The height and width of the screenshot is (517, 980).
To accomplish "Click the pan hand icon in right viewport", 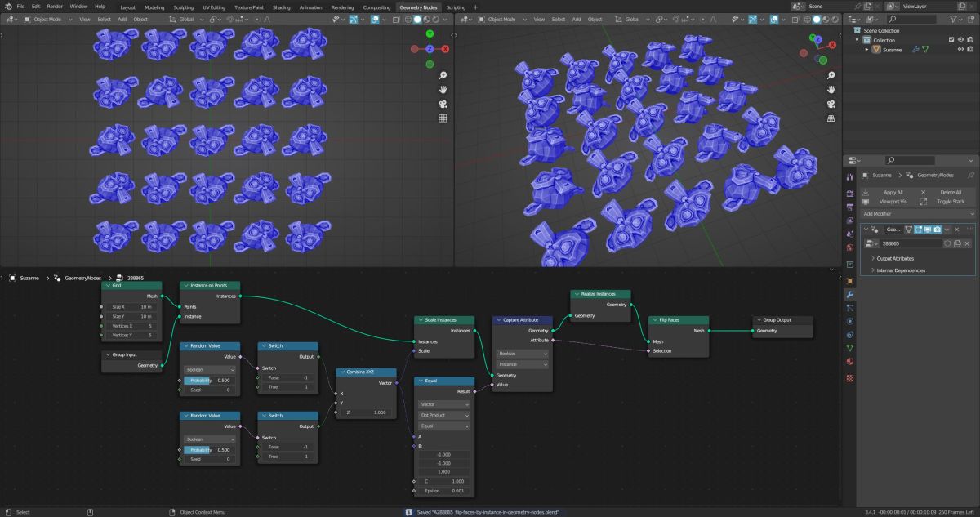I will [831, 89].
